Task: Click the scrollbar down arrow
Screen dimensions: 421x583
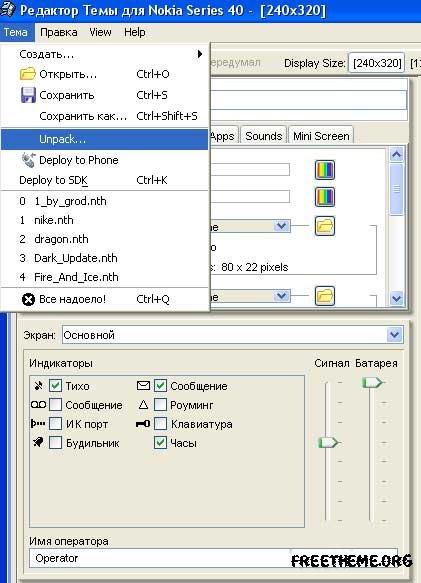Action: (x=396, y=298)
